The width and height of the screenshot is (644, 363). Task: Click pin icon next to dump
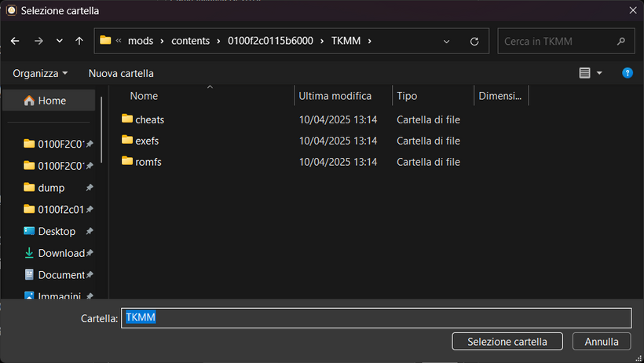tap(89, 188)
